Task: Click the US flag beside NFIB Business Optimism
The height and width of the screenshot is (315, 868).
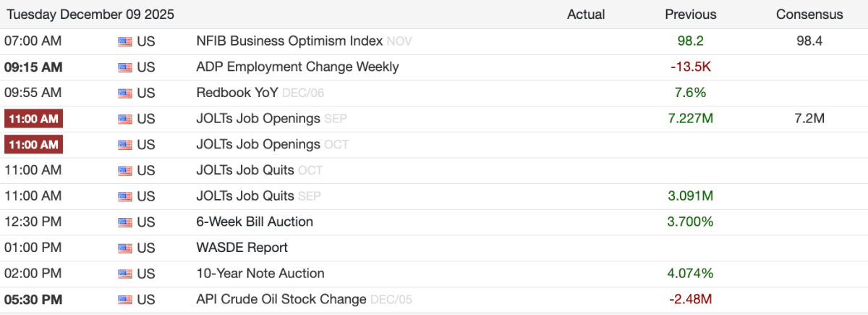Action: (124, 41)
